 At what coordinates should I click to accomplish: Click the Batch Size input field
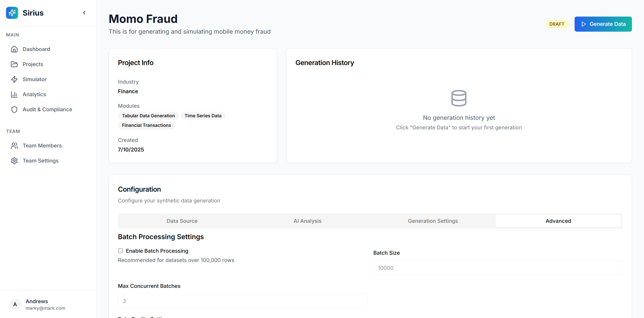point(498,268)
